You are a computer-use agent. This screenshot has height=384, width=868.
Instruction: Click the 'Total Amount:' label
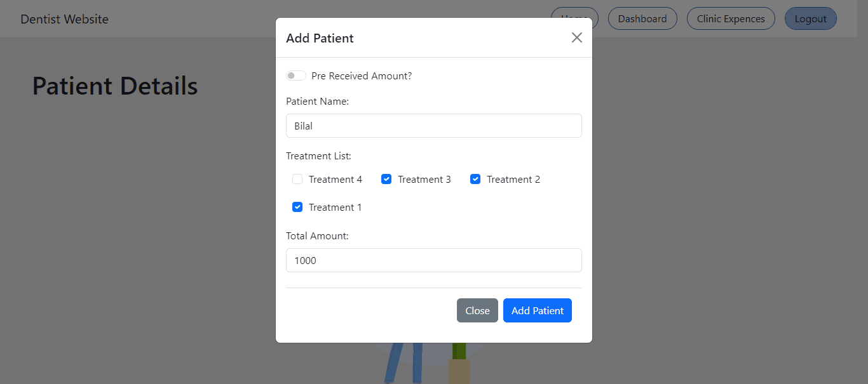click(x=317, y=235)
